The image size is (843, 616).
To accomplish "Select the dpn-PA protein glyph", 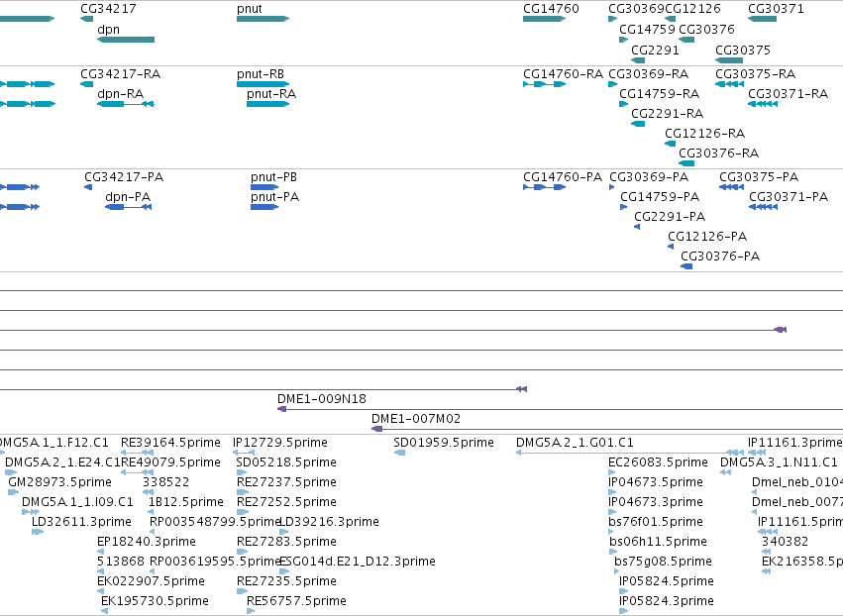I will pyautogui.click(x=128, y=207).
